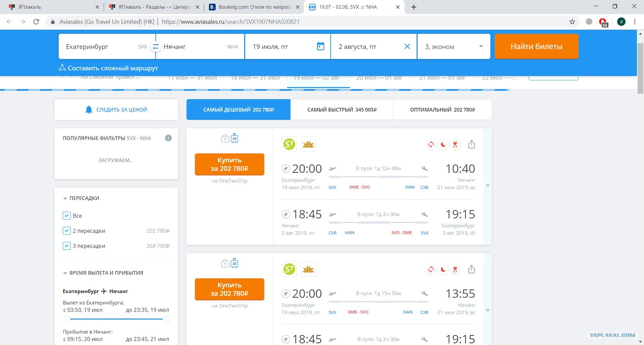Click СЛЕДИТЬ ЗА ЦЕНОЙ button
644x345 pixels.
click(116, 110)
